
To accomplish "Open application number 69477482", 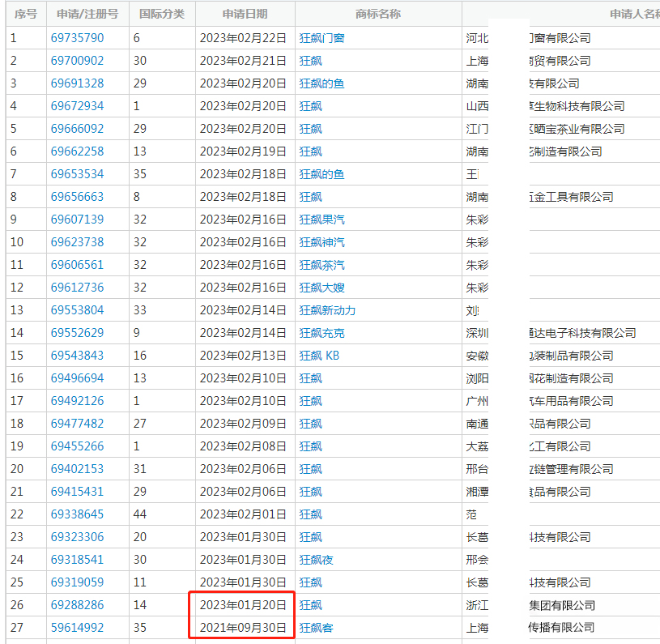I will click(77, 424).
